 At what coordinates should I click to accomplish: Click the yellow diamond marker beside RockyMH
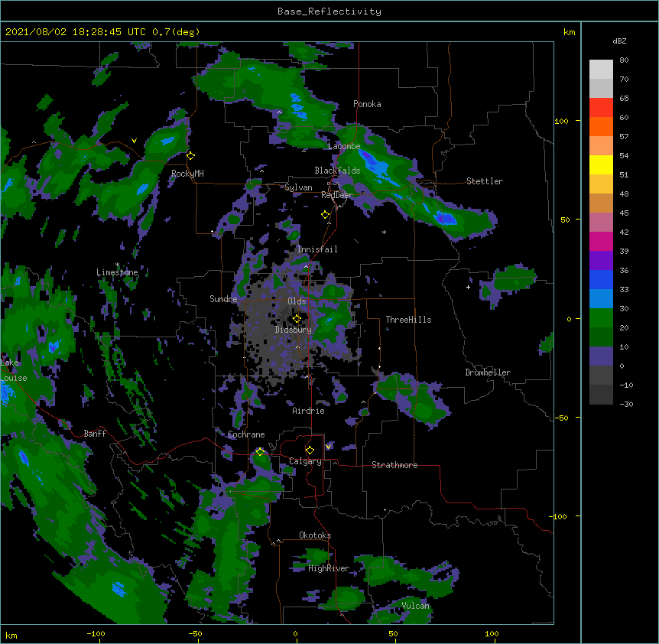click(191, 156)
